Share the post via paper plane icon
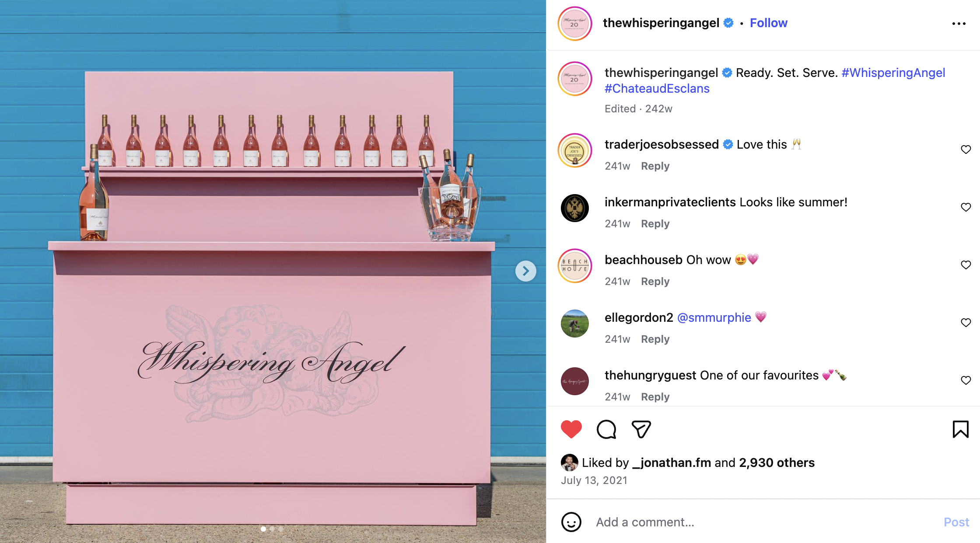The width and height of the screenshot is (980, 543). click(x=641, y=429)
